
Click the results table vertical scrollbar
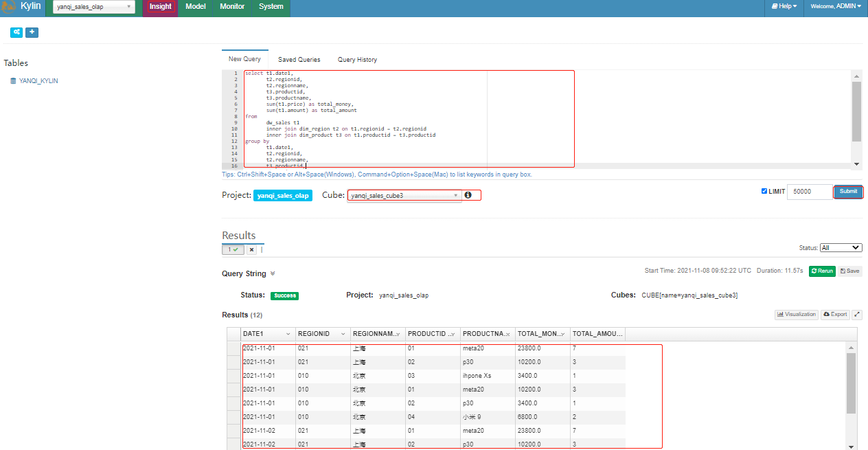click(x=851, y=383)
